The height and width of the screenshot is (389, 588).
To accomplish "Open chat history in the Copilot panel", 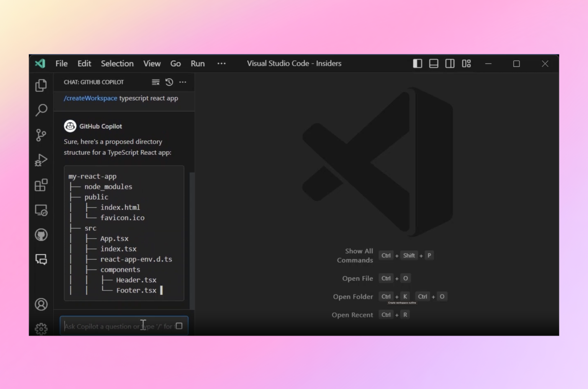I will coord(169,82).
